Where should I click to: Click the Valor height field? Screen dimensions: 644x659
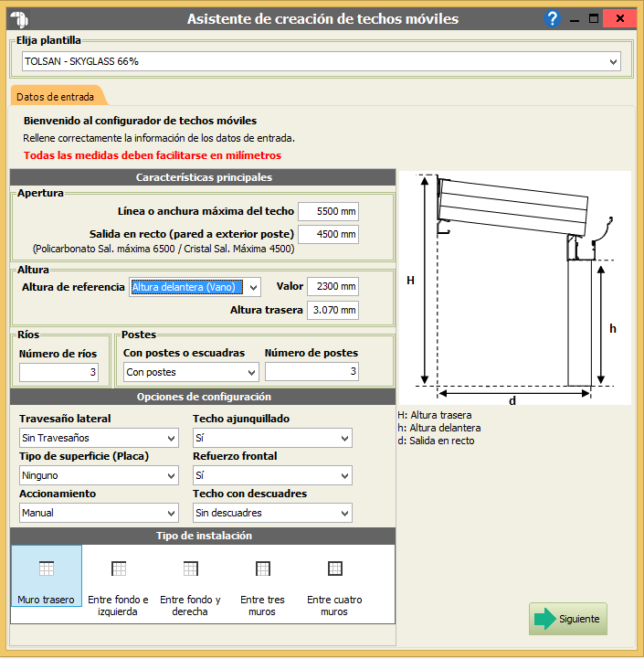pyautogui.click(x=333, y=287)
